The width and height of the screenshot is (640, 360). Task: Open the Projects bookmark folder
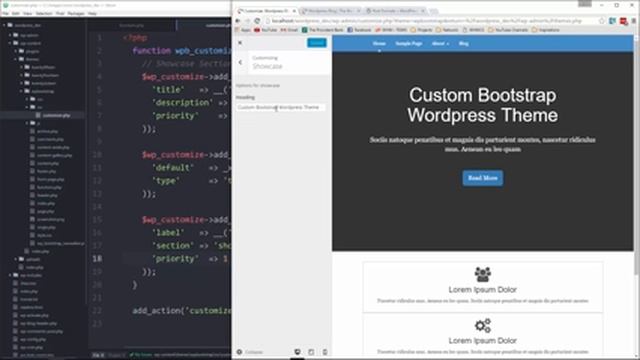pyautogui.click(x=421, y=30)
